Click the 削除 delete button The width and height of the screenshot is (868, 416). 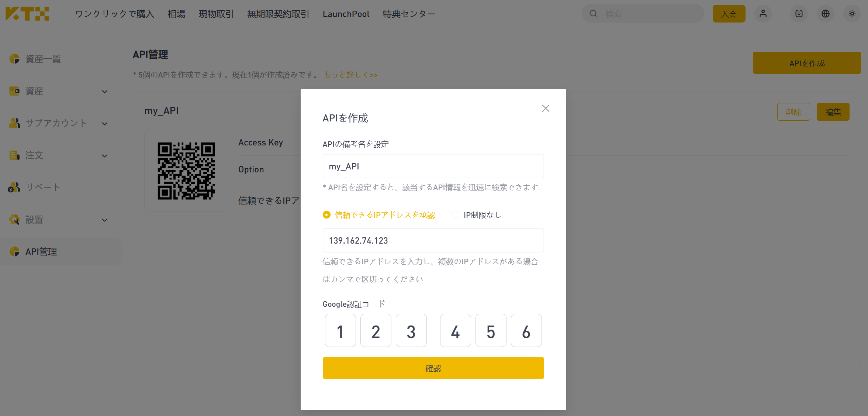(x=793, y=112)
